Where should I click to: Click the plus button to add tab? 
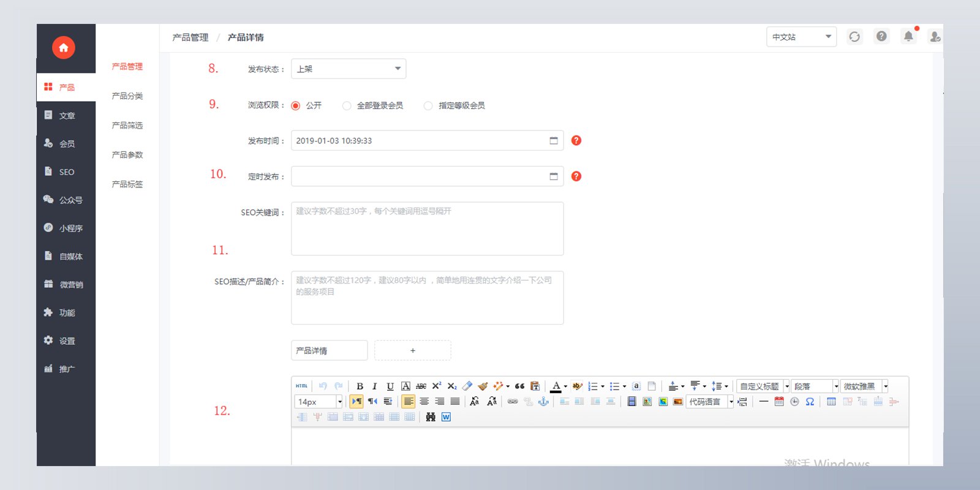413,350
